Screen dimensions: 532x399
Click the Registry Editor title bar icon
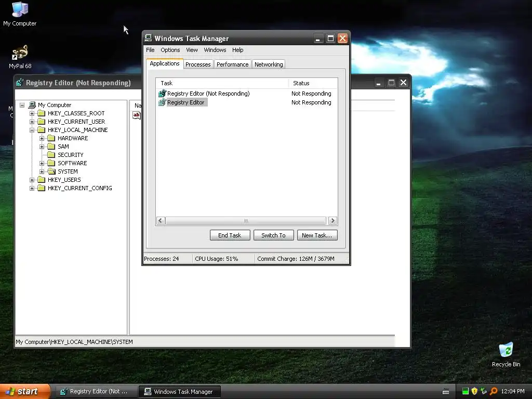[x=20, y=83]
